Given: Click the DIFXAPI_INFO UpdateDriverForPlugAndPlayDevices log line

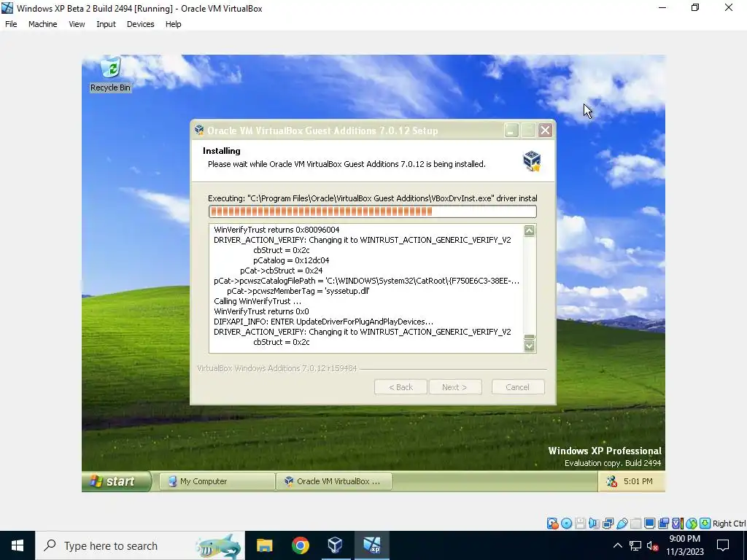Looking at the screenshot, I should [323, 322].
